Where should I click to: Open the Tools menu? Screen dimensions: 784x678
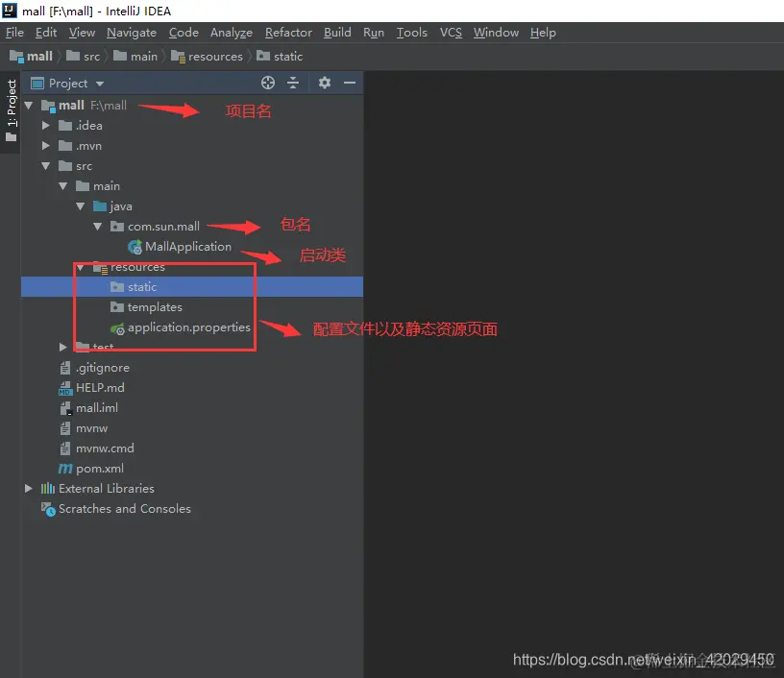(412, 33)
